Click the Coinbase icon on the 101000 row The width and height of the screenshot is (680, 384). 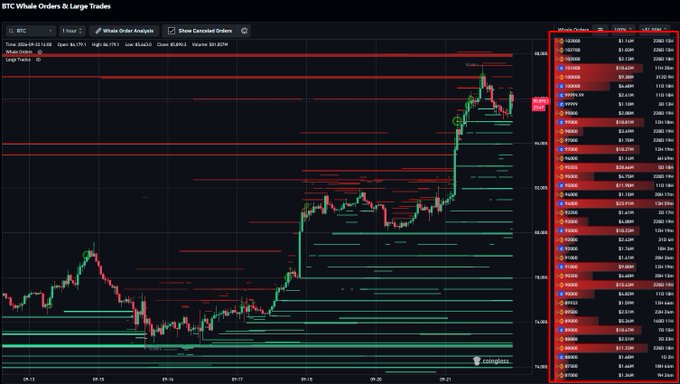[561, 68]
